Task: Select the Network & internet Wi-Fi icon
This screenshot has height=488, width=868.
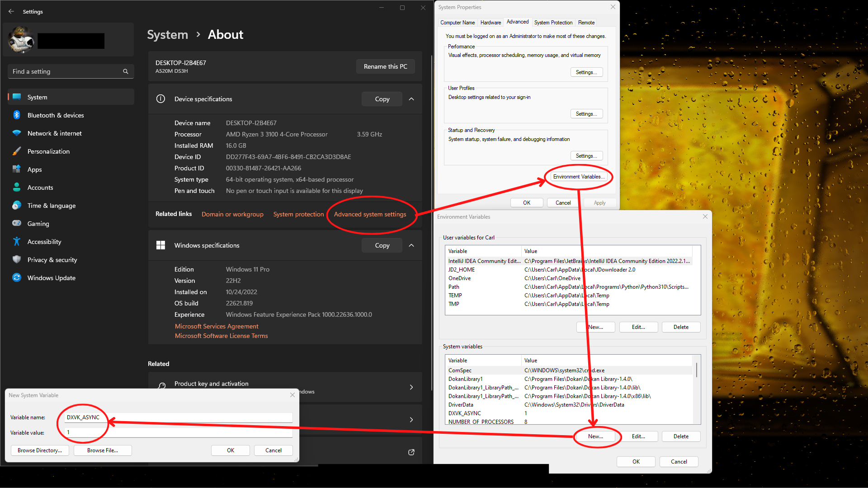Action: (17, 133)
